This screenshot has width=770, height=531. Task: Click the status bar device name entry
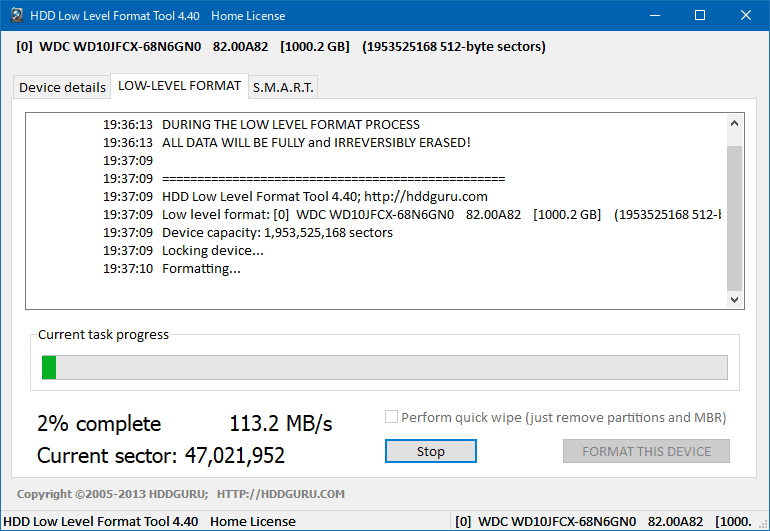coord(604,521)
